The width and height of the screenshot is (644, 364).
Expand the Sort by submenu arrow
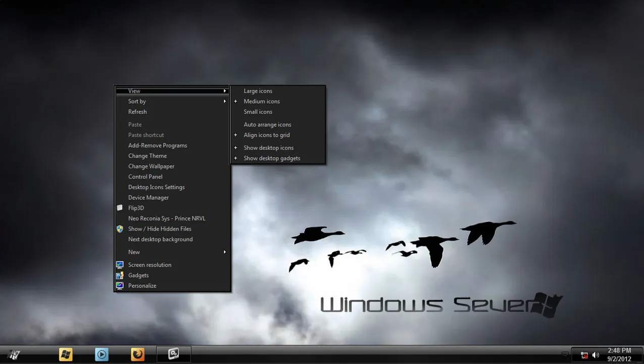[225, 101]
